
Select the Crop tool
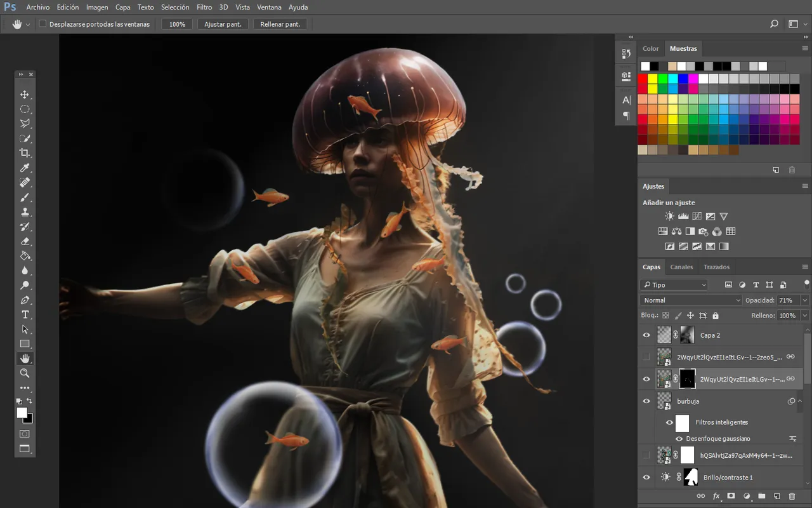click(x=25, y=153)
